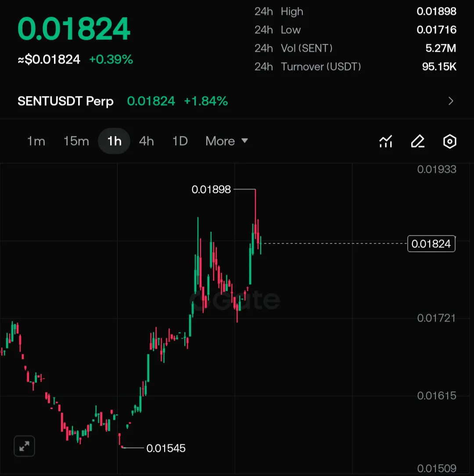Click the 0.01509 axis label
Viewport: 474px width, 476px height.
[x=437, y=469]
